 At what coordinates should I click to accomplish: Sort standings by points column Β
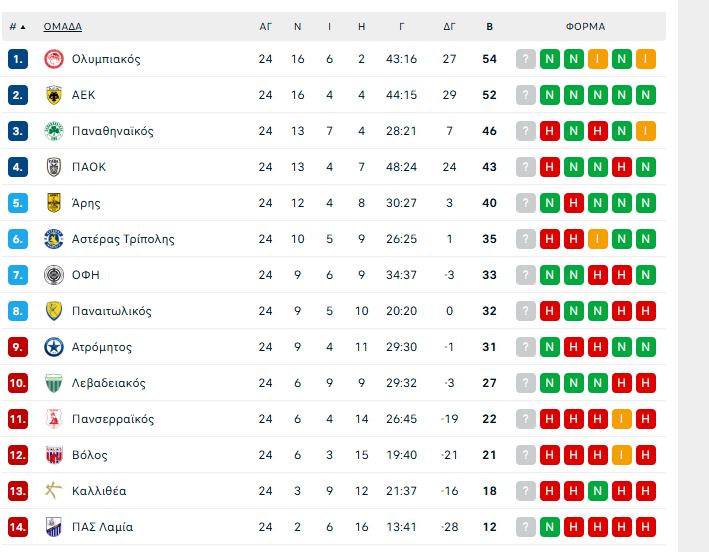pos(489,27)
